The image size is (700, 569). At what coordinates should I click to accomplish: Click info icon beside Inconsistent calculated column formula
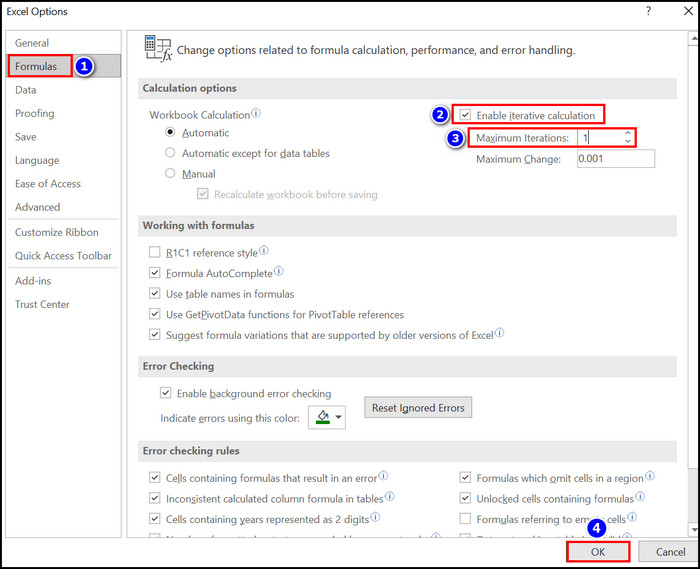tap(390, 496)
